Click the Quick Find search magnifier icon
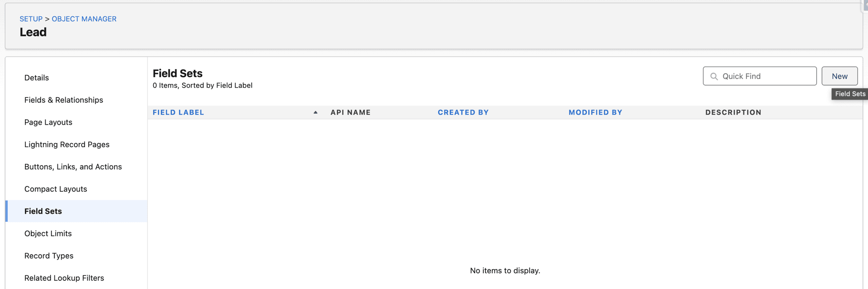The image size is (868, 289). 714,76
